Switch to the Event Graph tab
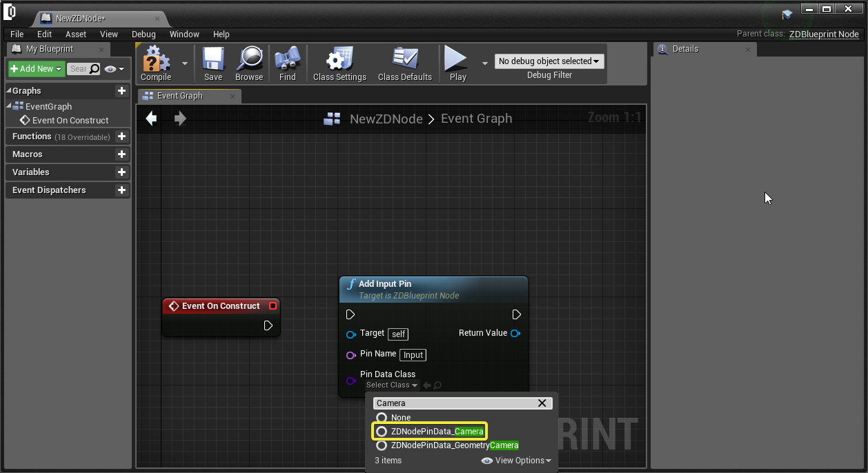Screen dimensions: 868x473 point(179,96)
